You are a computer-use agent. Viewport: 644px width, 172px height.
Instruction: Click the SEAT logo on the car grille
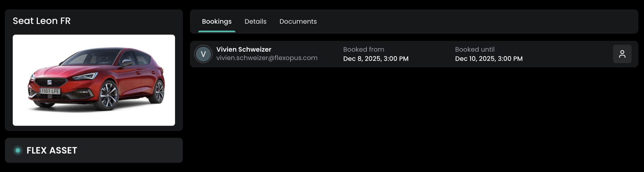(49, 83)
